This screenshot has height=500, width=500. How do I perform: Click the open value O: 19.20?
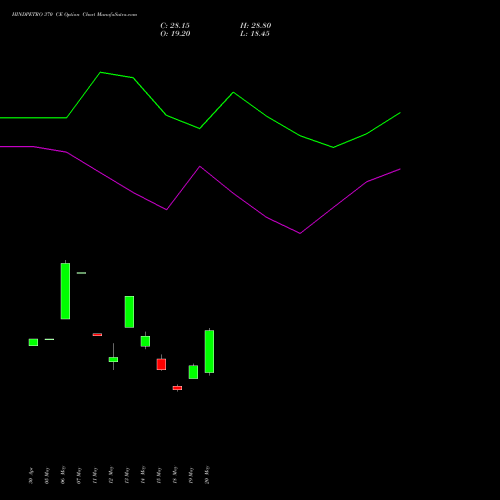[x=175, y=34]
